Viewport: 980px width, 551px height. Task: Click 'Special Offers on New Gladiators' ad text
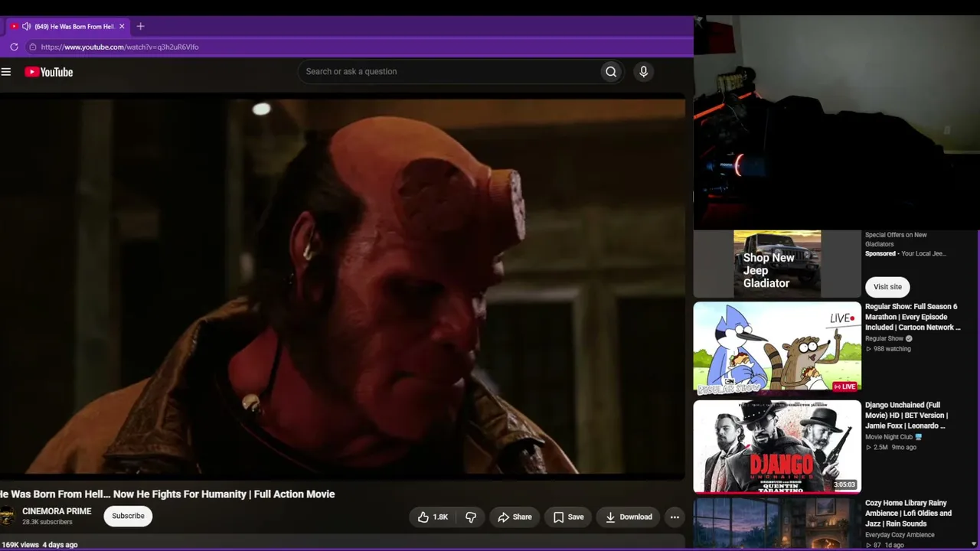pos(896,240)
